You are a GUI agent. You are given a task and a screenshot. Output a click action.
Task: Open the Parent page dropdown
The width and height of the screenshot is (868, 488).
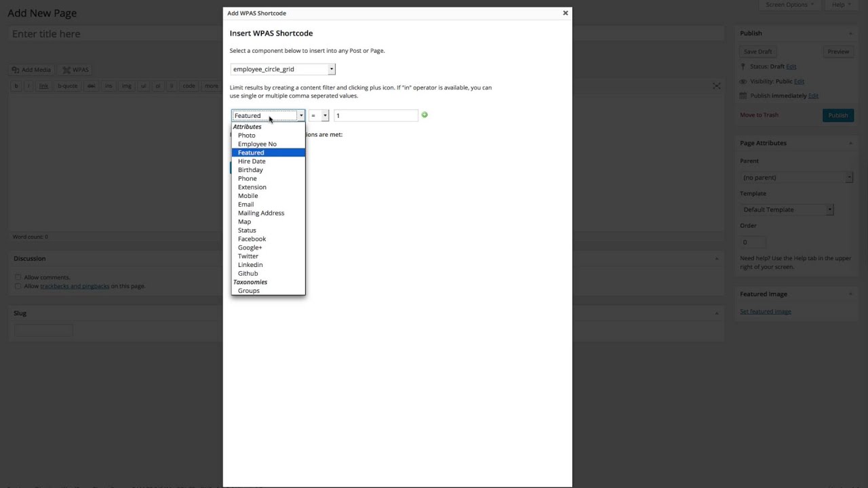coord(797,177)
